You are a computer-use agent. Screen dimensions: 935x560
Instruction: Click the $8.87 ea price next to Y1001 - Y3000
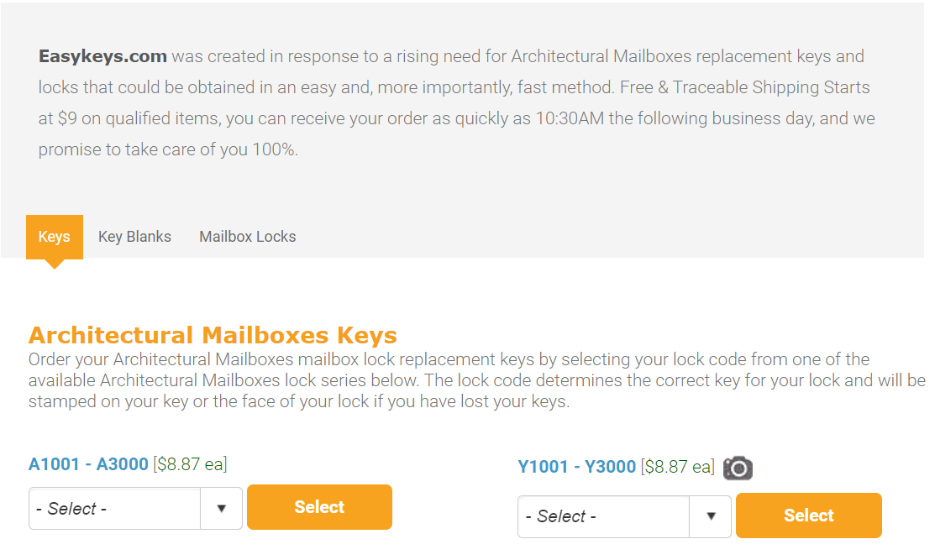tap(678, 467)
